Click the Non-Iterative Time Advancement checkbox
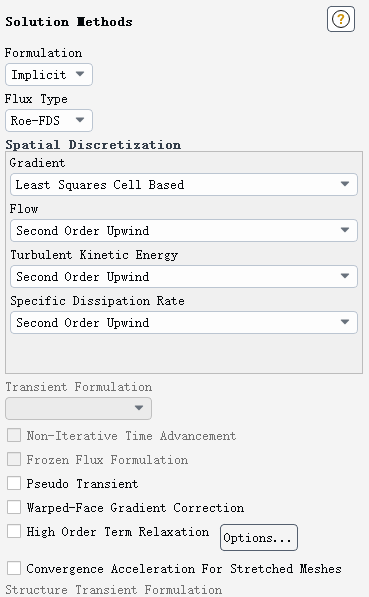The image size is (369, 597). (14, 435)
